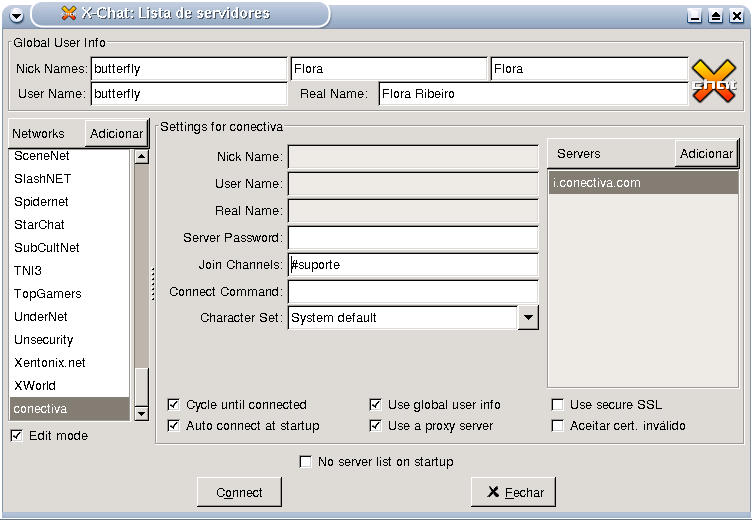Click the Connect button
This screenshot has width=754, height=520.
point(239,492)
